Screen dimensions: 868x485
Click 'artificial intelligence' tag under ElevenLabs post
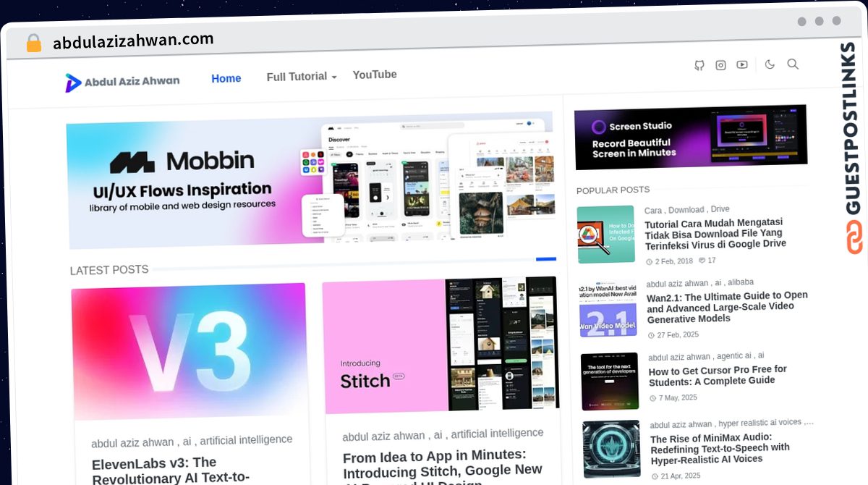(x=247, y=440)
